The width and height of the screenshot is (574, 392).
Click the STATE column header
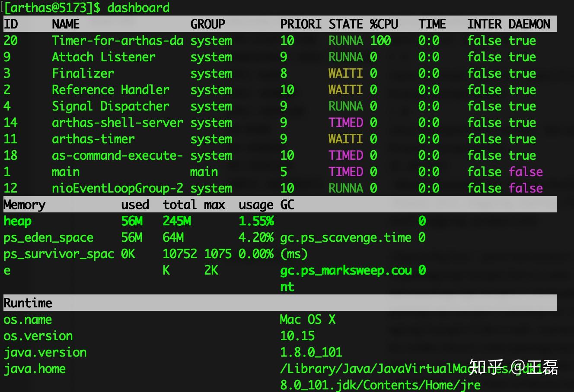tap(346, 24)
